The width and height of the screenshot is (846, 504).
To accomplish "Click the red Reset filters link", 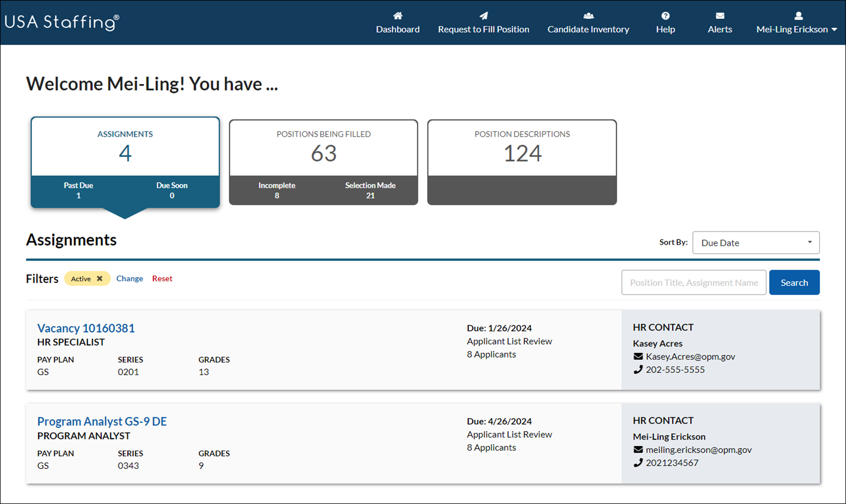I will coord(162,279).
